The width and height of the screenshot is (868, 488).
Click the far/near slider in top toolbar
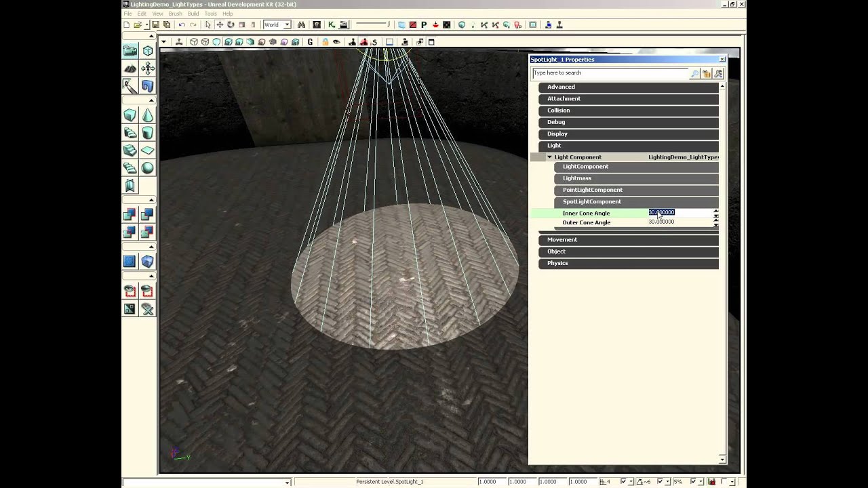(373, 24)
